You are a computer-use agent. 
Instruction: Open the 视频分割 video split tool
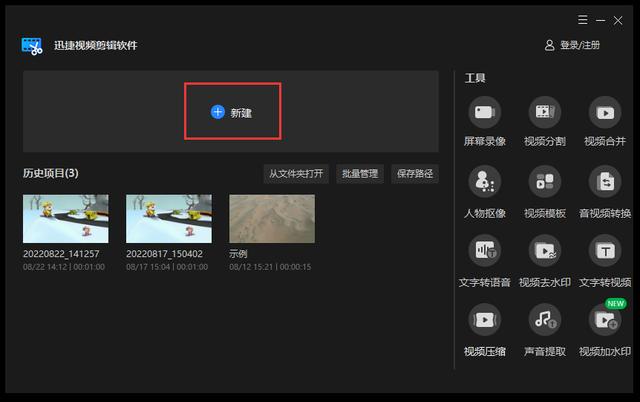[545, 112]
